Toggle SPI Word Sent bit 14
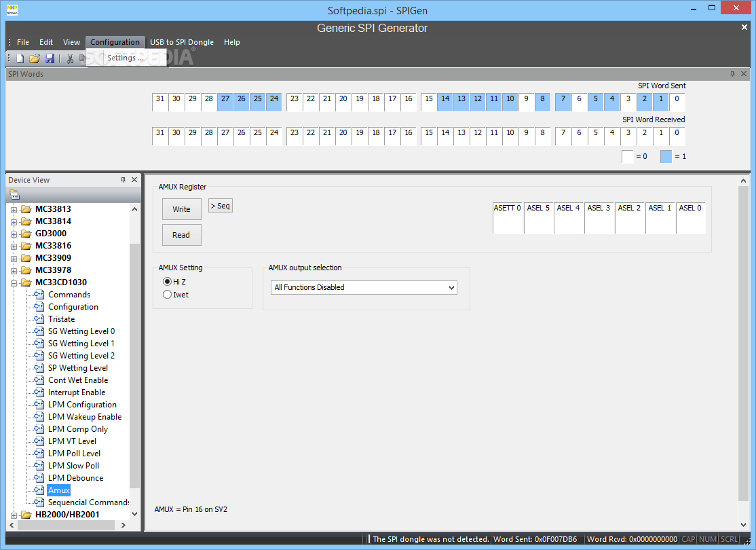This screenshot has height=550, width=756. pos(445,102)
